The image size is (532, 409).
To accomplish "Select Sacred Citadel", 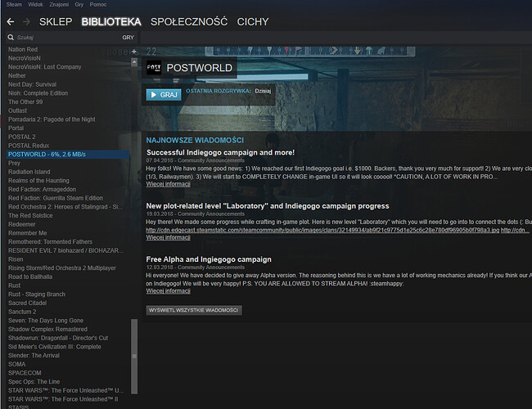I will coord(28,303).
